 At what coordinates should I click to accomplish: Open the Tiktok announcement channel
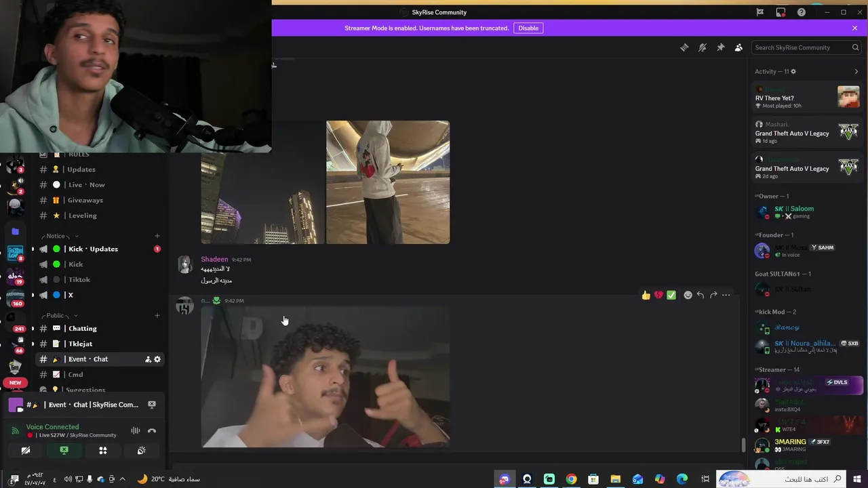coord(99,279)
